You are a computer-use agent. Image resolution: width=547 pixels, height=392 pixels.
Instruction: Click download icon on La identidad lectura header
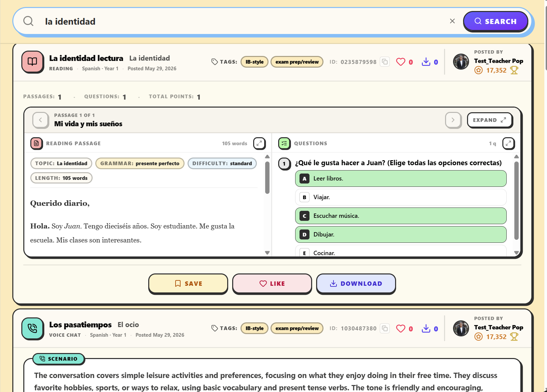click(426, 62)
